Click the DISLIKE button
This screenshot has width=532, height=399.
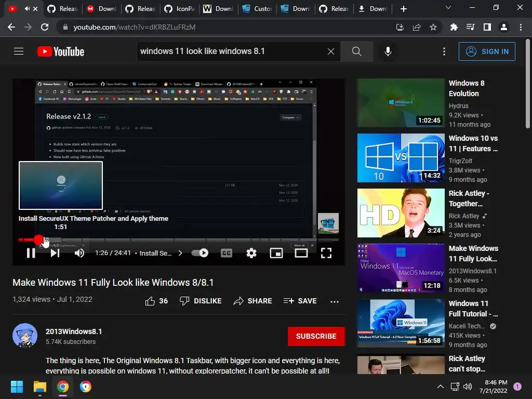pyautogui.click(x=201, y=301)
